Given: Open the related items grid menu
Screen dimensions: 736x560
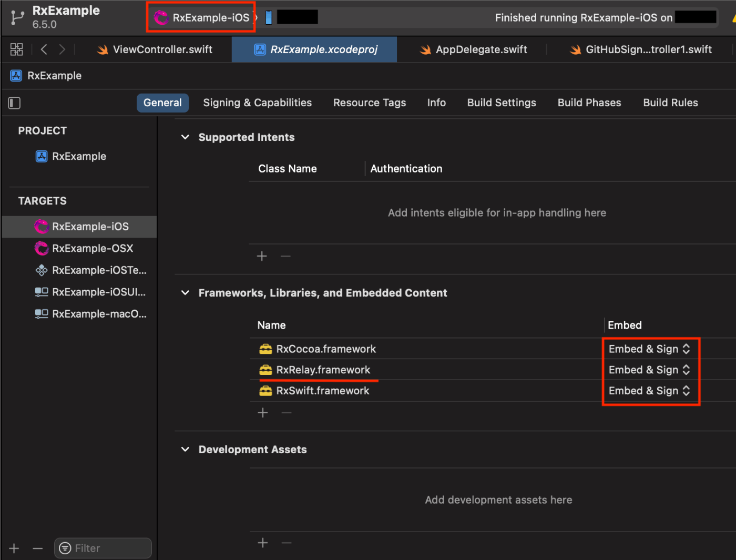Looking at the screenshot, I should pyautogui.click(x=17, y=49).
